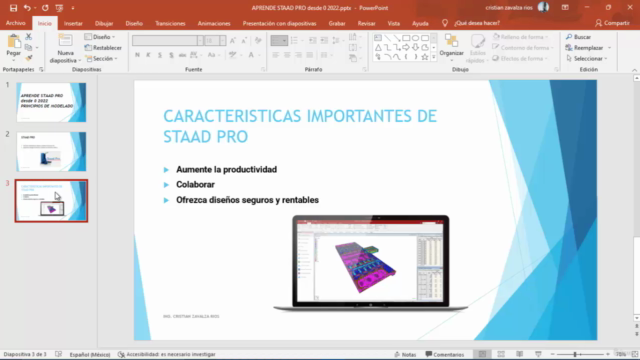Viewport: 640px width, 360px height.
Task: Align text to the left
Action: 276,55
